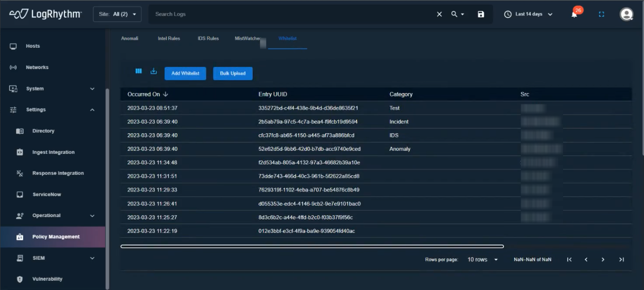Click the save search floppy disk icon
The height and width of the screenshot is (290, 644).
[481, 14]
